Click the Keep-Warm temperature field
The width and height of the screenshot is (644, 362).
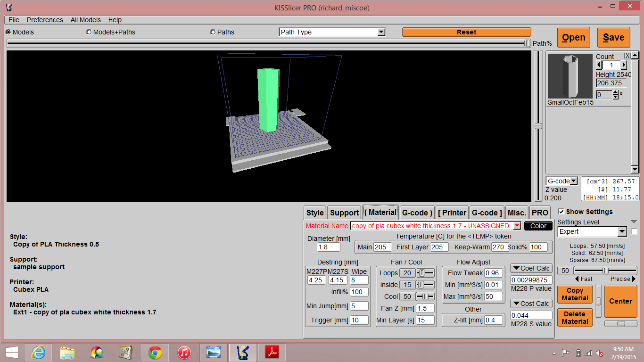500,247
